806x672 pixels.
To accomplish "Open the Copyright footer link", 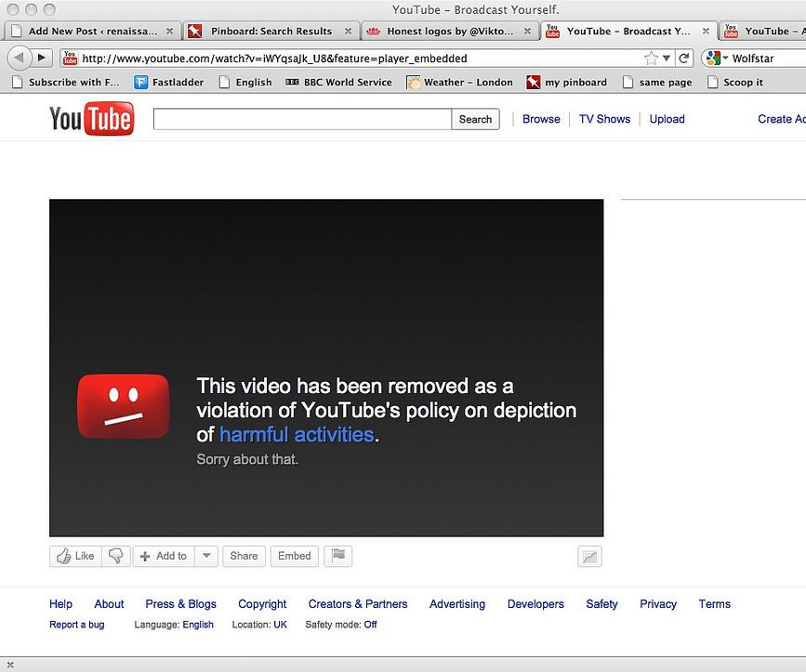I will (x=262, y=604).
